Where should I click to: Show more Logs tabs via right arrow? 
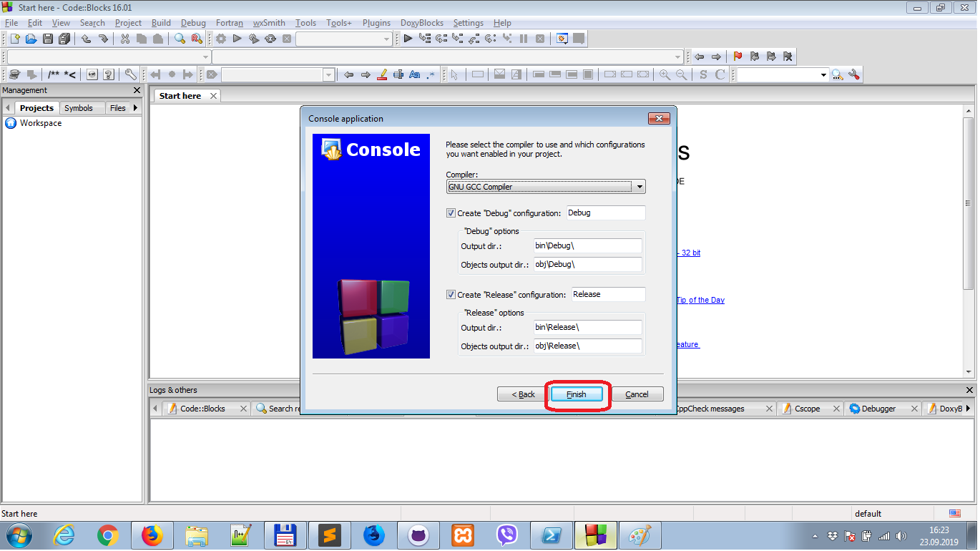pyautogui.click(x=968, y=408)
